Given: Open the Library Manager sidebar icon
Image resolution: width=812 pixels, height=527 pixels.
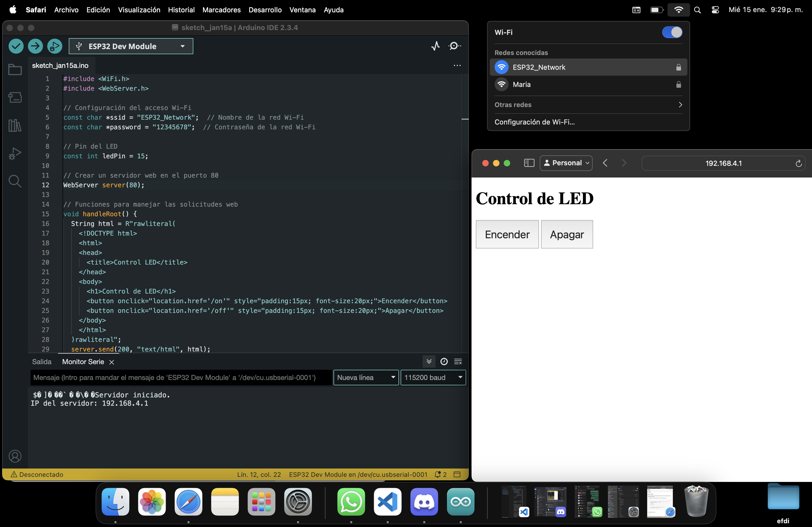Looking at the screenshot, I should (x=15, y=125).
